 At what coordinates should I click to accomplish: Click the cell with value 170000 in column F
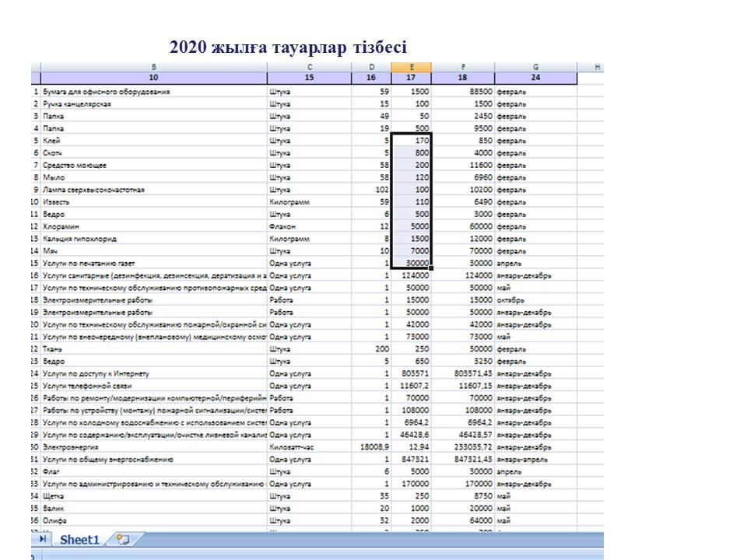coord(462,484)
